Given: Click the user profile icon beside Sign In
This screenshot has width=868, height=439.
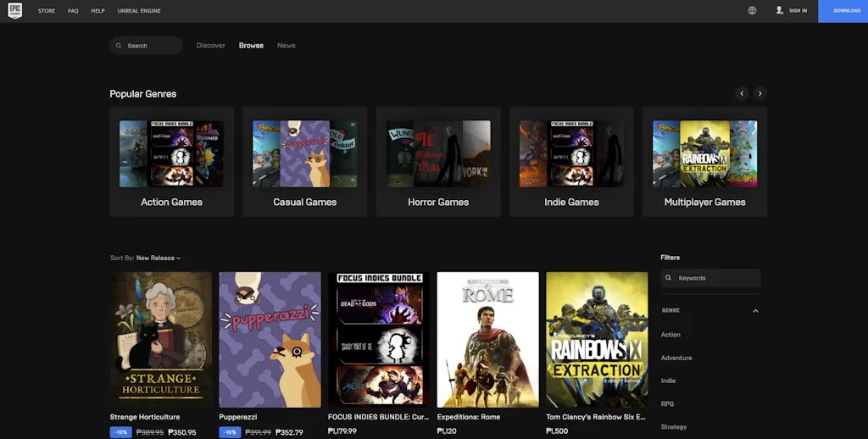Looking at the screenshot, I should tap(780, 10).
